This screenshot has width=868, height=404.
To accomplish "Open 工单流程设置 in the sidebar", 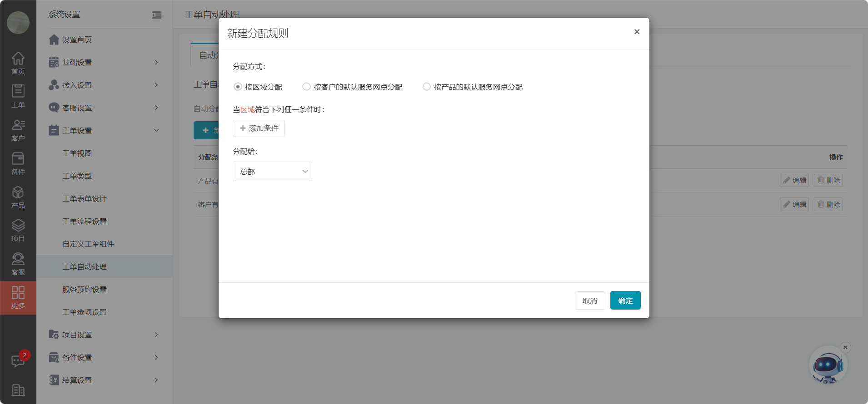I will (85, 221).
